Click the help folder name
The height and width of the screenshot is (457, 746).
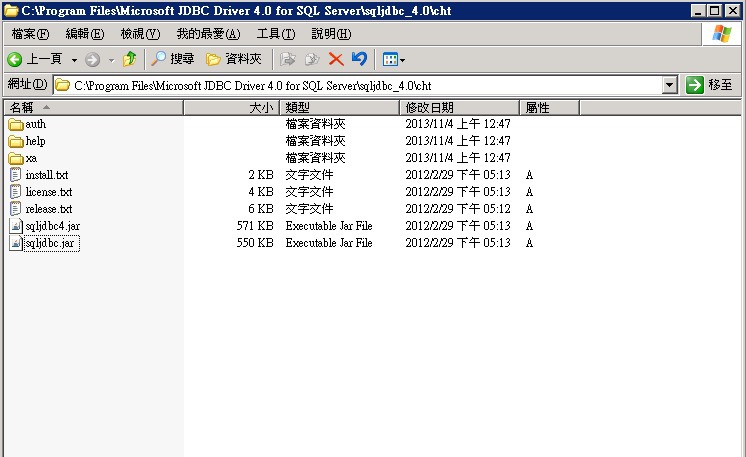tap(36, 141)
